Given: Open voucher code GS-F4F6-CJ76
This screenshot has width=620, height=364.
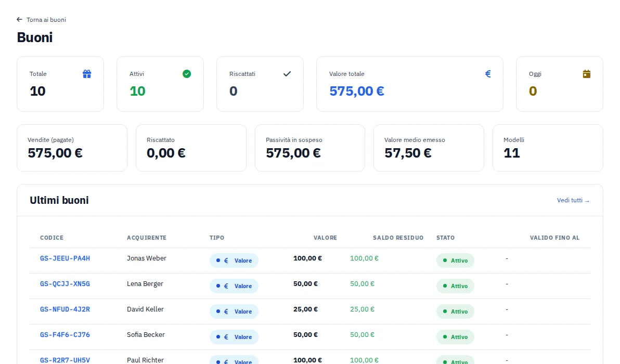Looking at the screenshot, I should [x=65, y=335].
